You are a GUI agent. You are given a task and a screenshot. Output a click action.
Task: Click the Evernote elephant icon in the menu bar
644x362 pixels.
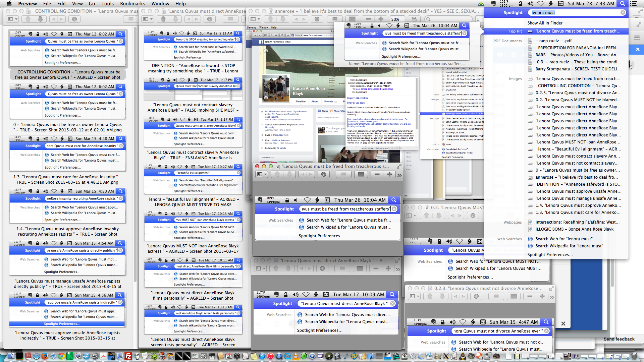point(493,4)
